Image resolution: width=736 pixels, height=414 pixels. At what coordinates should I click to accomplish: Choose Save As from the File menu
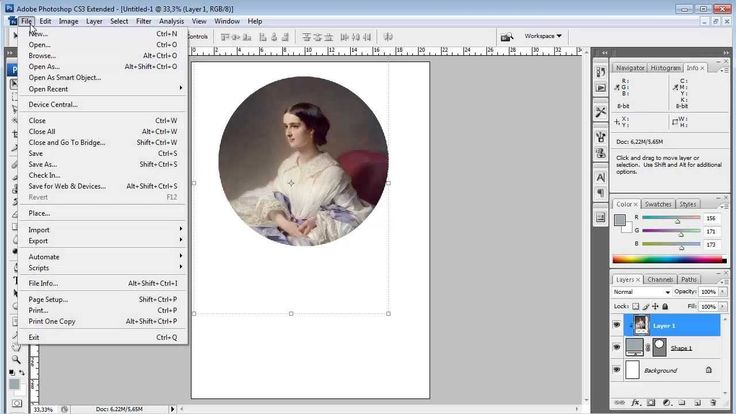[x=43, y=164]
